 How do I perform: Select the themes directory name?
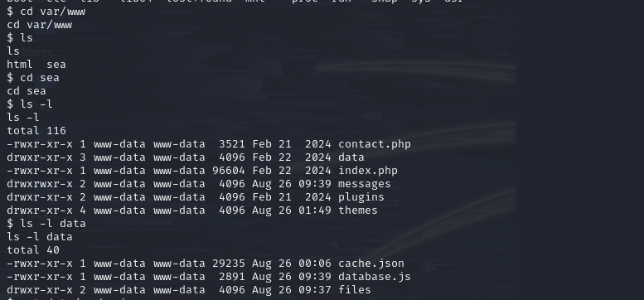coord(358,210)
